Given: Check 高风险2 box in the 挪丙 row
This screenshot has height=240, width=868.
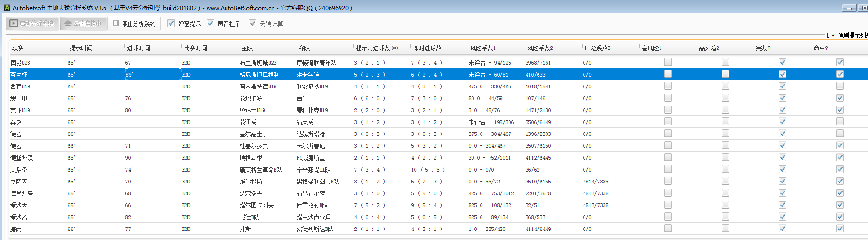Looking at the screenshot, I should pos(726,229).
